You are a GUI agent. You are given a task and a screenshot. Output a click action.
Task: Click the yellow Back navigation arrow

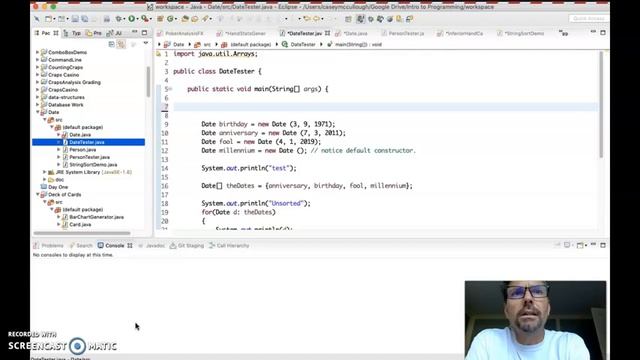click(306, 19)
